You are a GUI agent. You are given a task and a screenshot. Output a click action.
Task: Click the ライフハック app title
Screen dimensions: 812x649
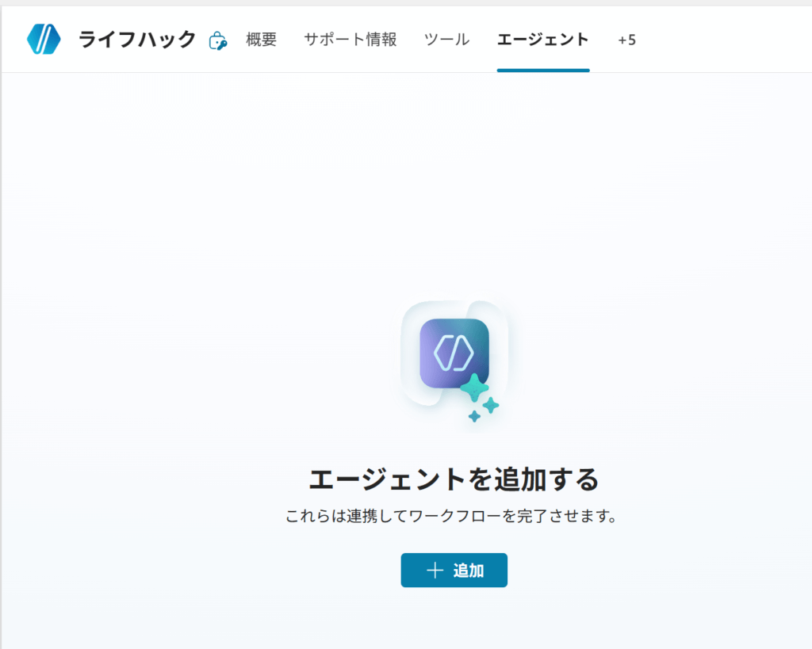tap(137, 40)
